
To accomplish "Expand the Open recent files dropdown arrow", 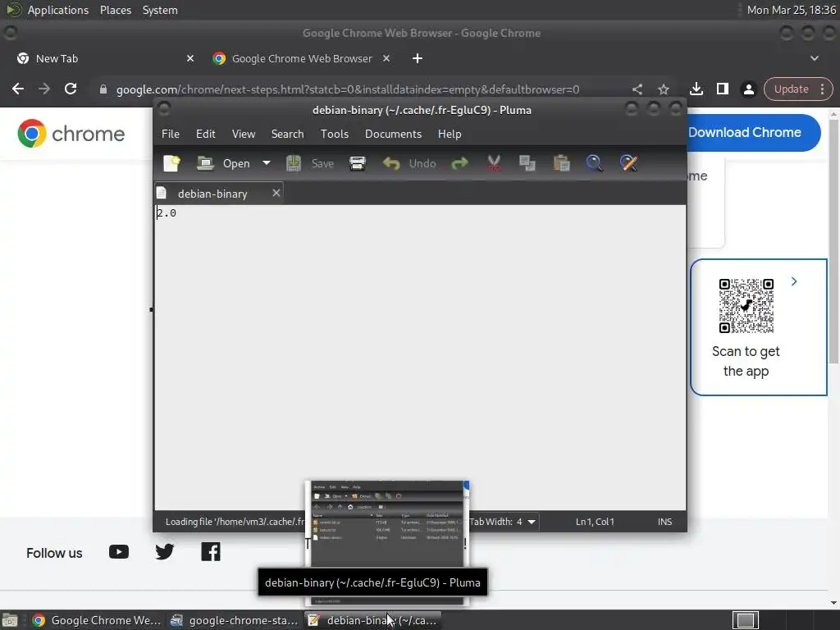I will [x=267, y=163].
